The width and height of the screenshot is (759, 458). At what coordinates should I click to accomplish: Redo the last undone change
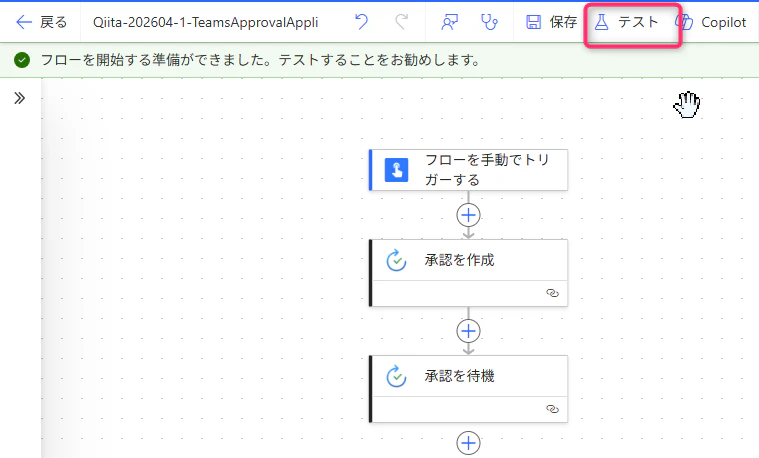click(401, 22)
